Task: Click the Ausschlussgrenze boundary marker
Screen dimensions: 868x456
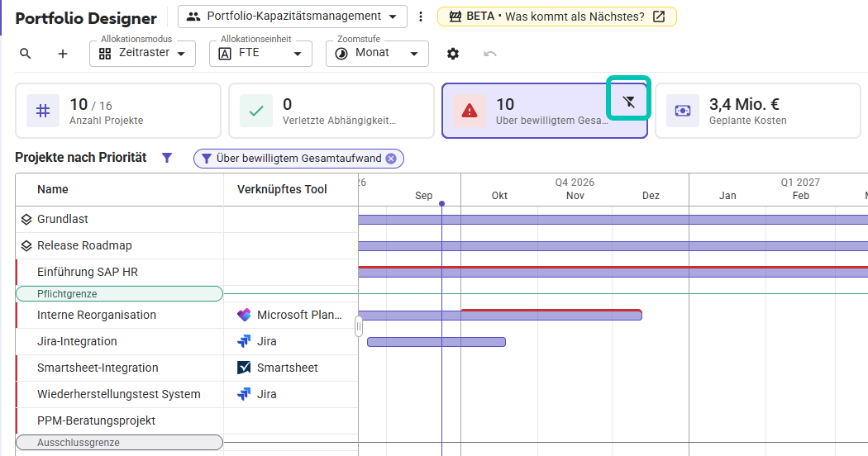Action: [x=120, y=443]
